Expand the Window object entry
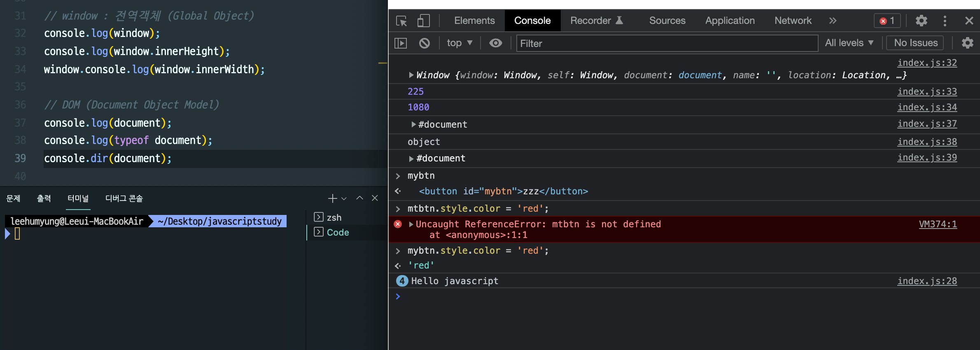 (411, 75)
